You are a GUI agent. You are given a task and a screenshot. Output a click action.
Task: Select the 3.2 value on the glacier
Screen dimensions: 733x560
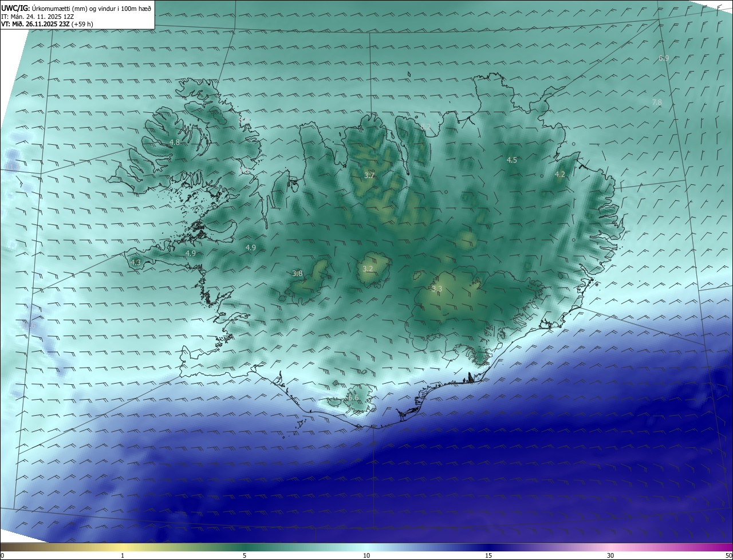click(x=368, y=268)
